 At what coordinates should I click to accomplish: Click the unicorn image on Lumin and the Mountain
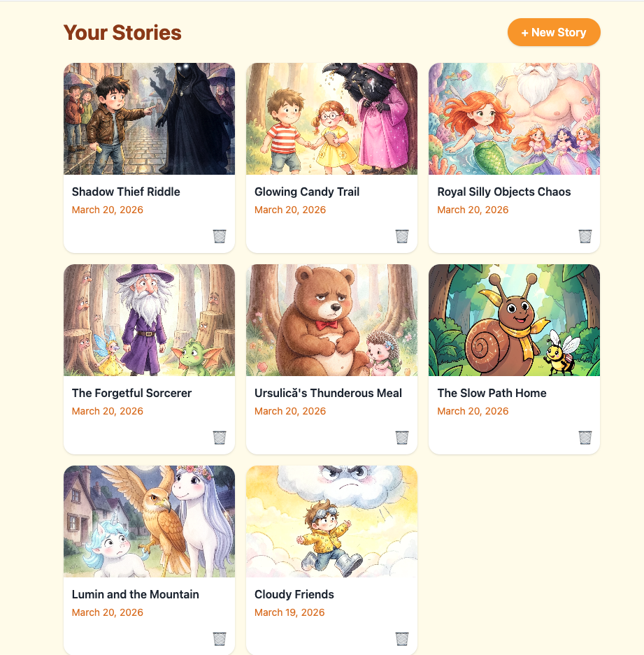coord(149,521)
